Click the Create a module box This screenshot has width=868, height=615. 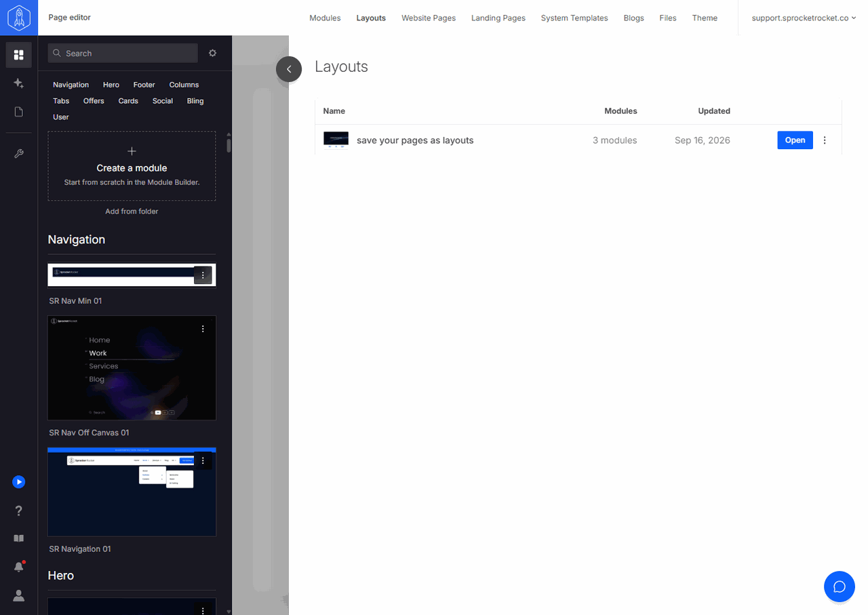[132, 166]
